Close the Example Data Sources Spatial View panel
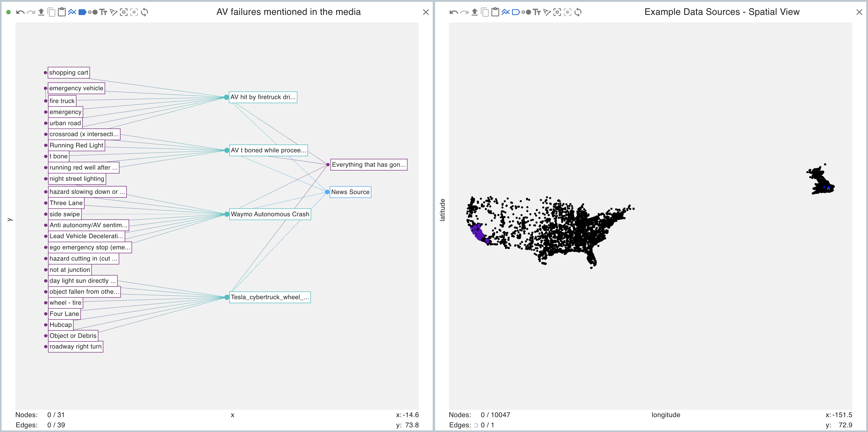 coord(859,13)
